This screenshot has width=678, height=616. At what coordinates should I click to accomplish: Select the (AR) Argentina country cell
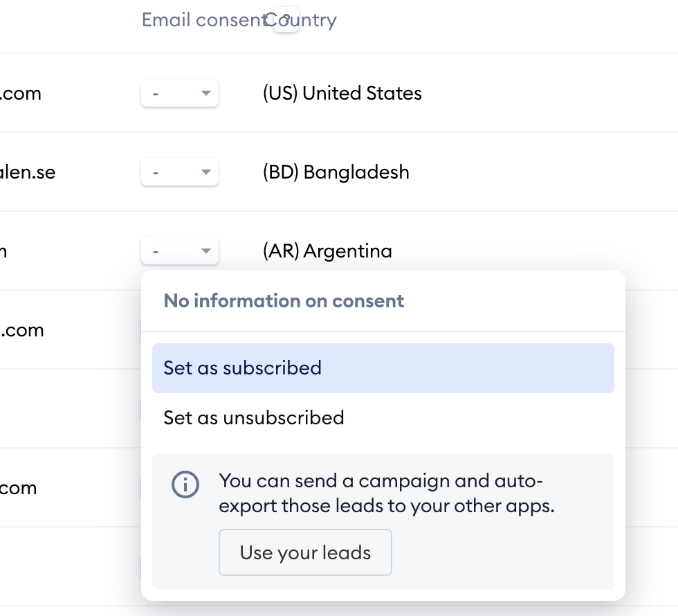click(x=328, y=251)
